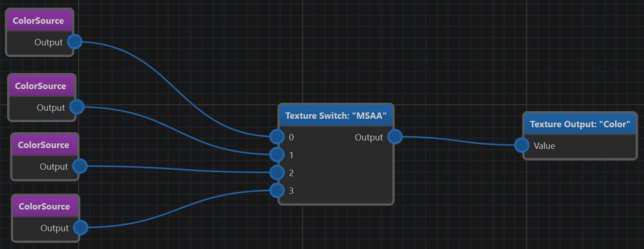This screenshot has height=249, width=644.
Task: Select the Texture Switch: "MSAA" node header
Action: pyautogui.click(x=336, y=116)
